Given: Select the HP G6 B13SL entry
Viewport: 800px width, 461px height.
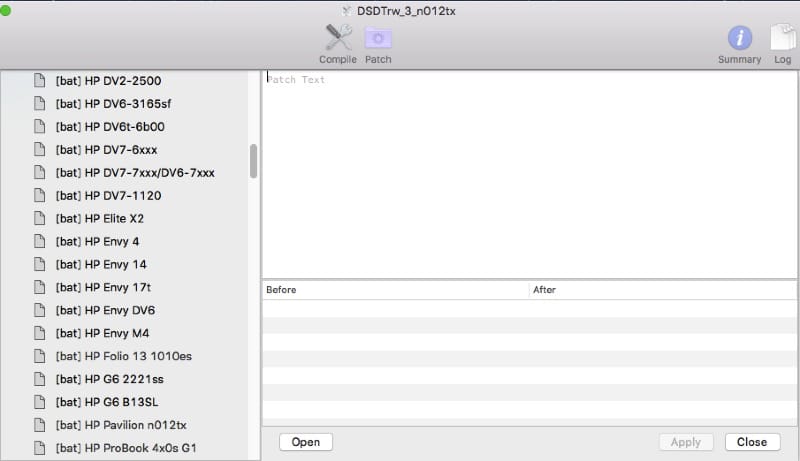Looking at the screenshot, I should [108, 402].
